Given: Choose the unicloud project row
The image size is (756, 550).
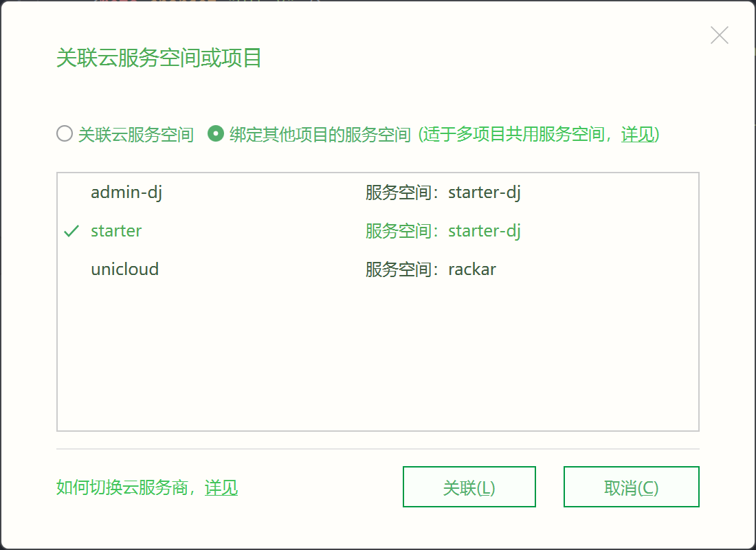Looking at the screenshot, I should [x=378, y=269].
